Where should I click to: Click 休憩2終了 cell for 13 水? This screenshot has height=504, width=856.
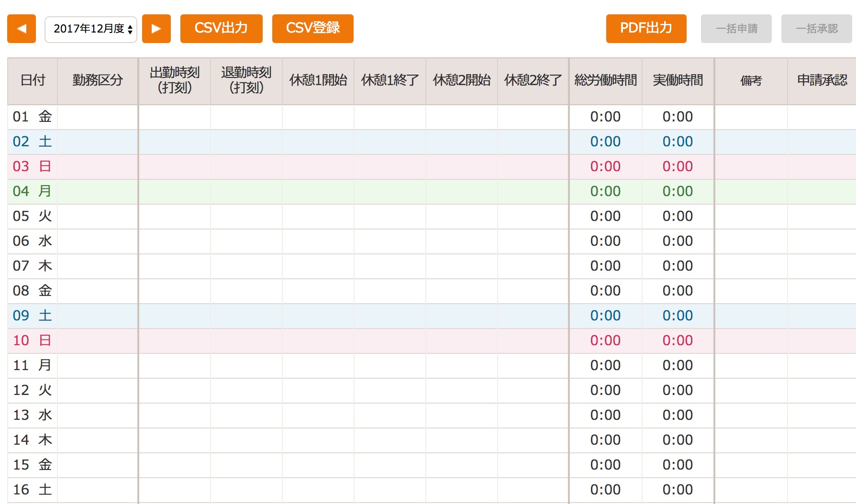tap(533, 416)
